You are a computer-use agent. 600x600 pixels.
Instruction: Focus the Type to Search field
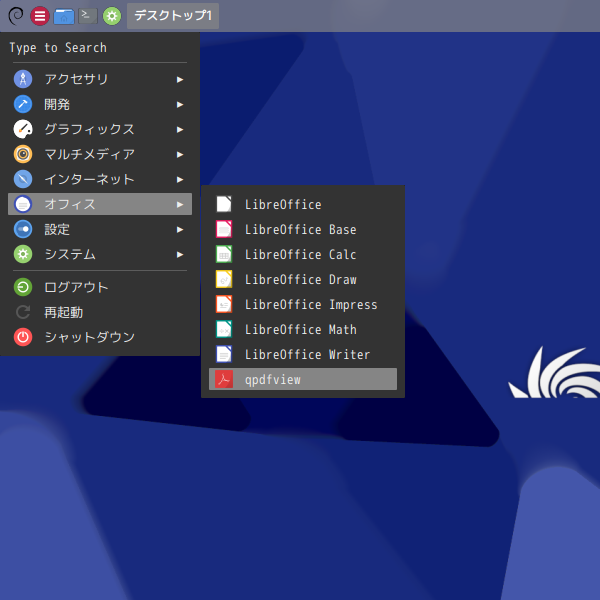100,48
